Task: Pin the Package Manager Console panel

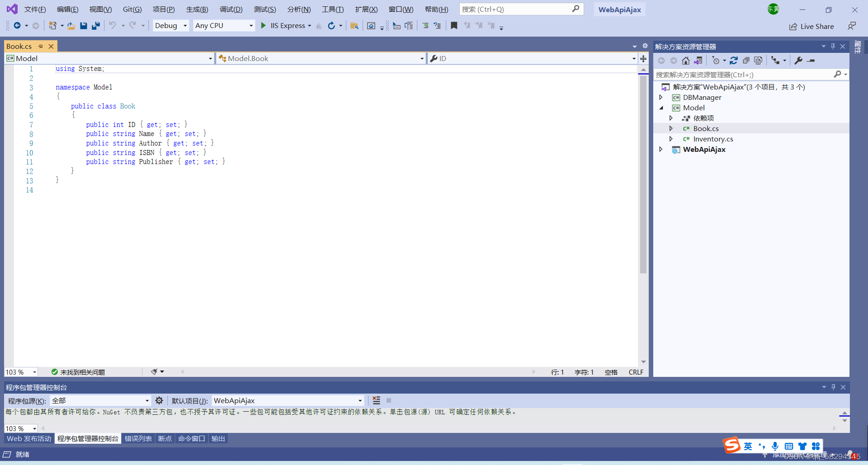Action: coord(833,387)
